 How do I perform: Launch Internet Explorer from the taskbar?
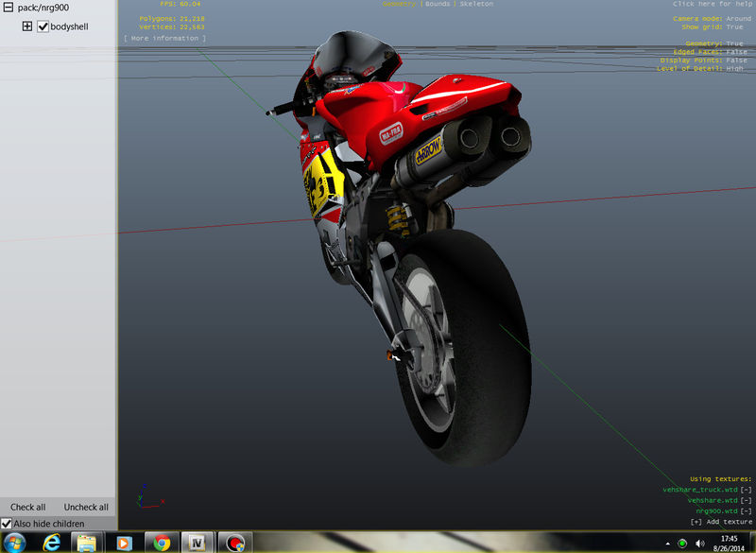pos(51,544)
